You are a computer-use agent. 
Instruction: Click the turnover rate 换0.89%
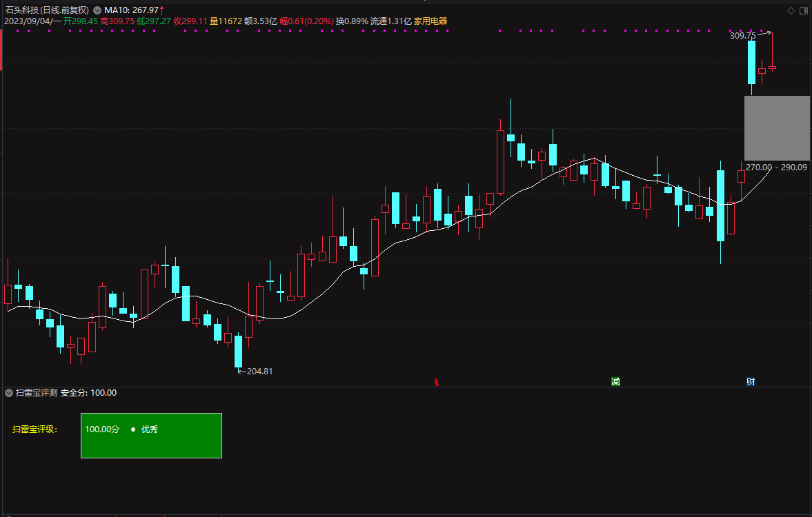tap(352, 21)
